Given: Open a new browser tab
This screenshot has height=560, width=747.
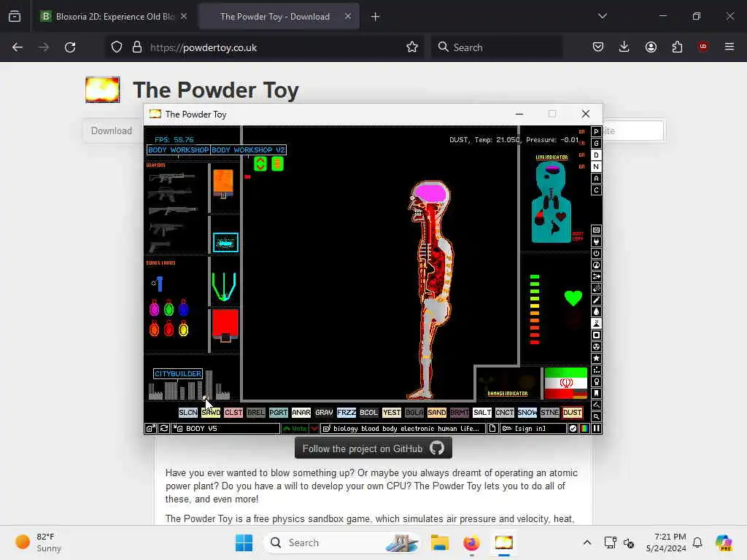Looking at the screenshot, I should pyautogui.click(x=375, y=17).
